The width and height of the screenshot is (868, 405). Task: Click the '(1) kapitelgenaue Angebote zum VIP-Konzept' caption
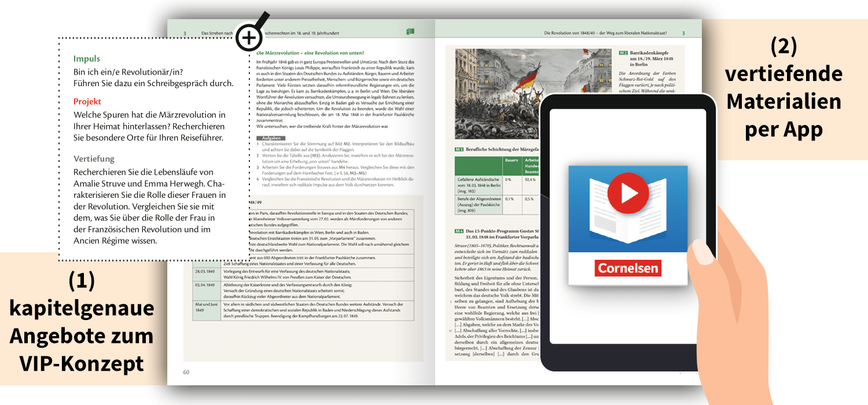click(x=82, y=322)
